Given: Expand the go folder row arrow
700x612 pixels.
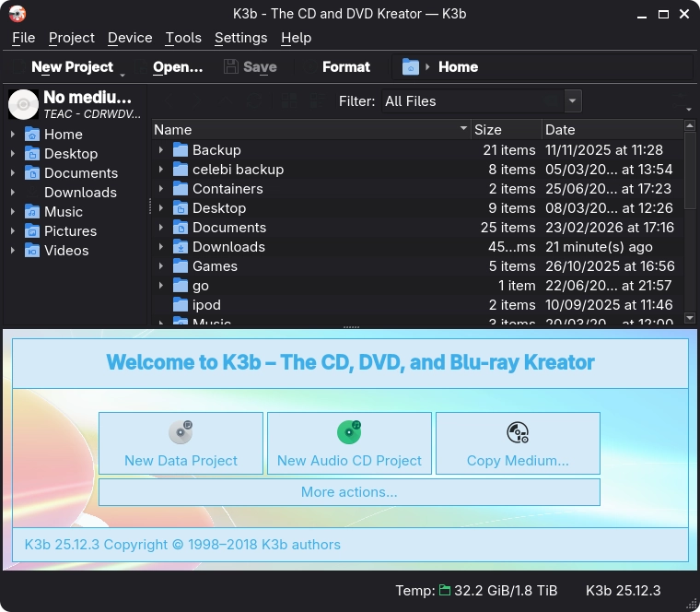Looking at the screenshot, I should click(161, 286).
